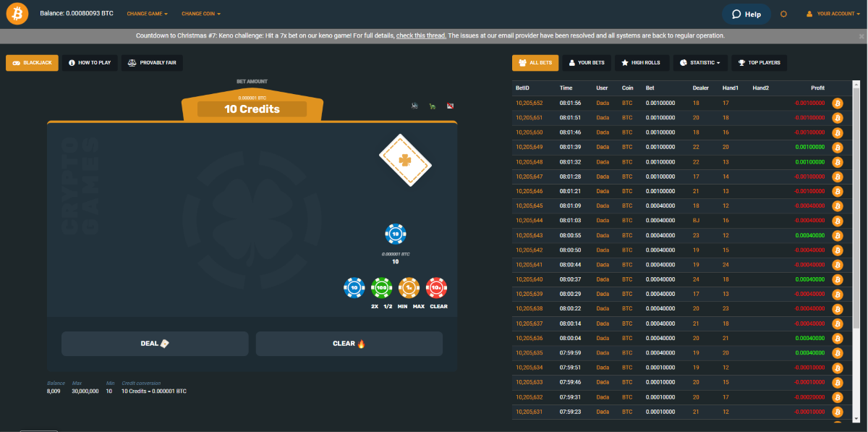Select the green 100 chip
This screenshot has width=868, height=432.
click(381, 288)
